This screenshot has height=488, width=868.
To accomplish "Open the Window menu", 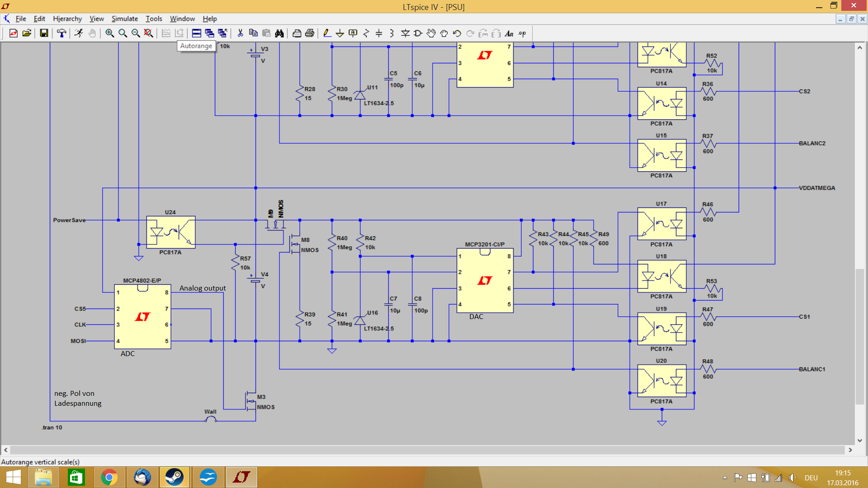I will click(182, 19).
